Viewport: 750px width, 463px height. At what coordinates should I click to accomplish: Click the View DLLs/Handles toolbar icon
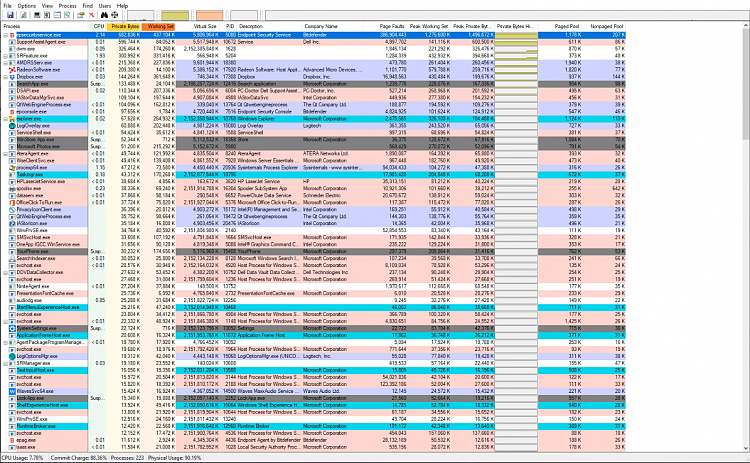[67, 15]
